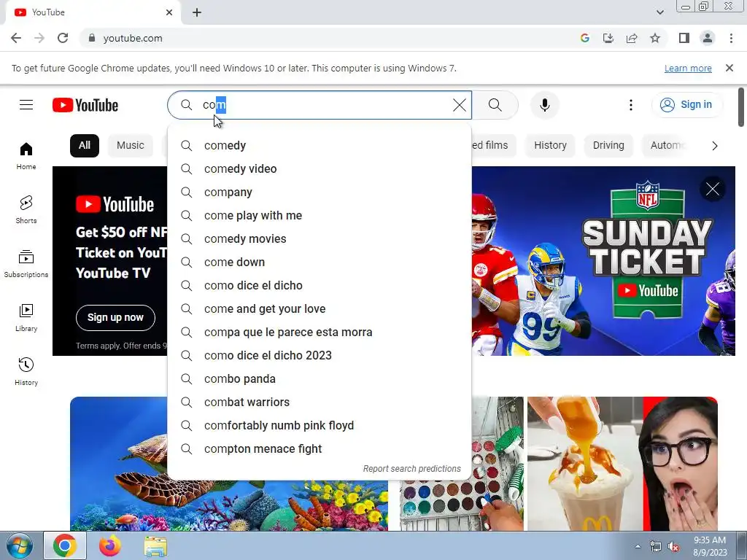Open the Windows Start menu
The width and height of the screenshot is (747, 560).
(20, 546)
